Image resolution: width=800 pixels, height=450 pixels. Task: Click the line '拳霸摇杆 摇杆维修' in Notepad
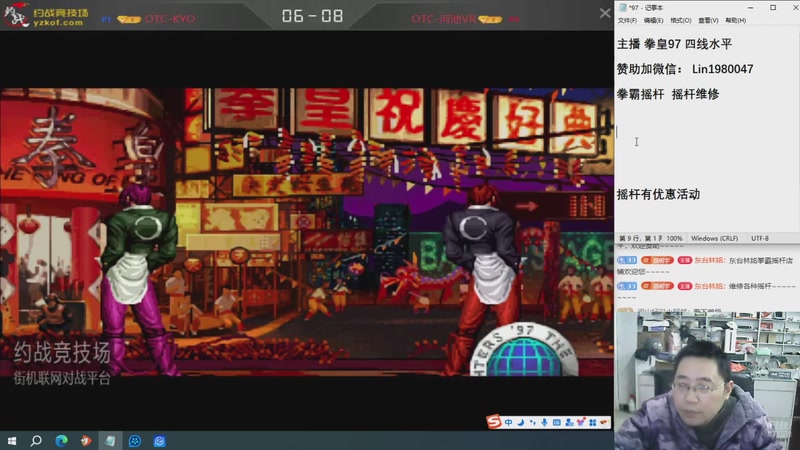[668, 94]
